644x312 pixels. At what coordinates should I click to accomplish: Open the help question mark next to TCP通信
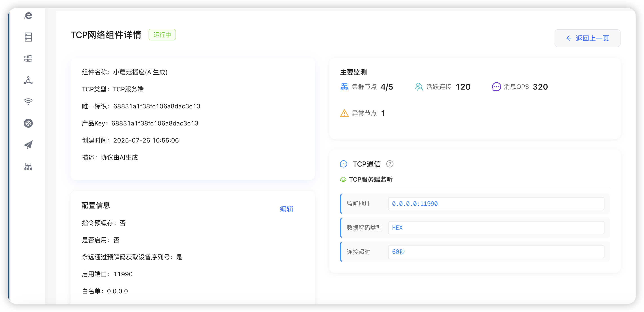[390, 164]
